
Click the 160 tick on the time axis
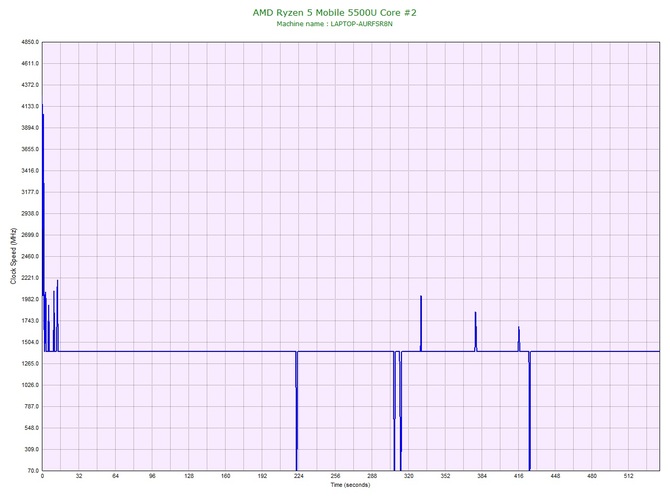point(226,476)
